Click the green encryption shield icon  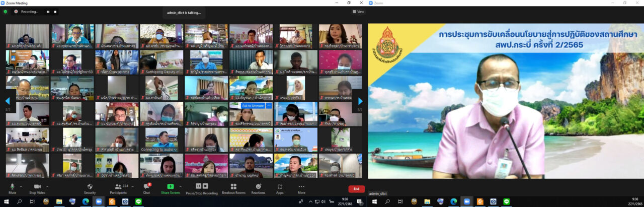click(x=6, y=12)
